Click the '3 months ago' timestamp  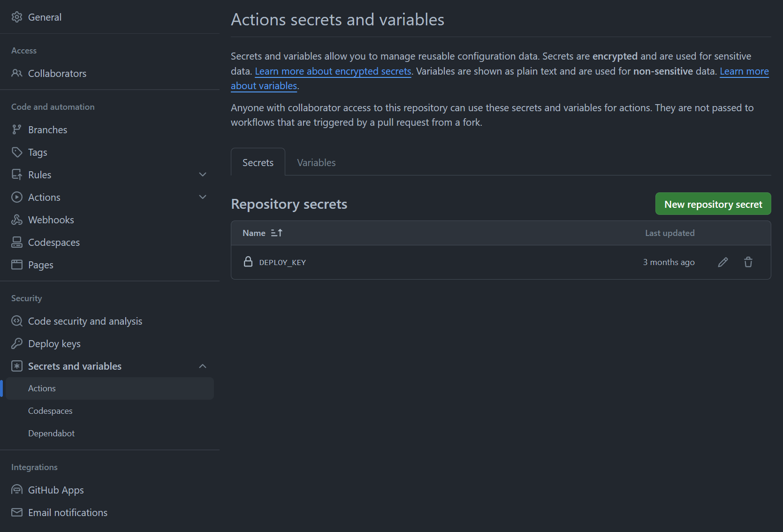pyautogui.click(x=669, y=262)
